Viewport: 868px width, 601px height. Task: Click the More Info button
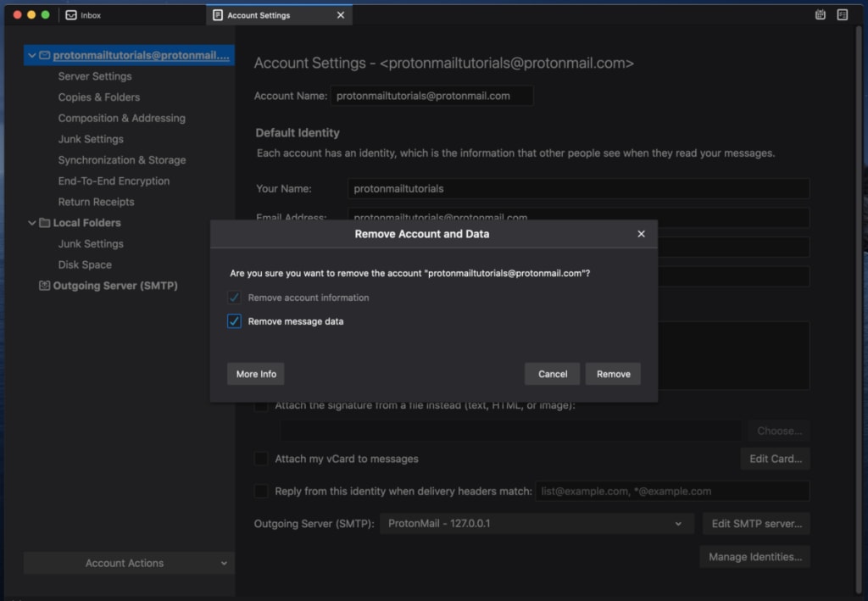coord(256,374)
